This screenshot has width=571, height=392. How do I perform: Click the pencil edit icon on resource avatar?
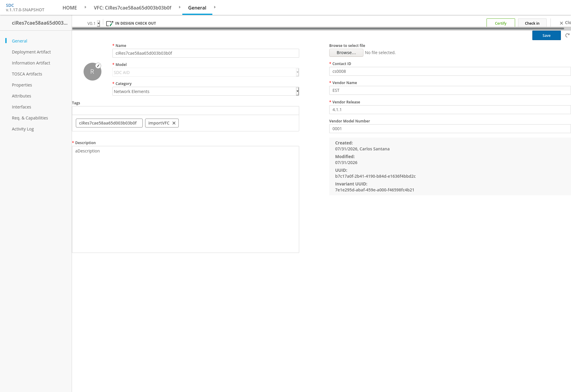coord(98,66)
